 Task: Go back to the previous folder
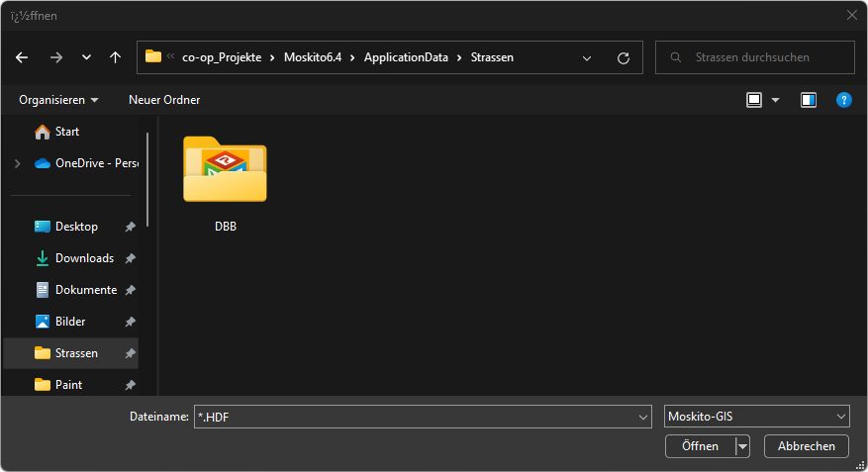pyautogui.click(x=22, y=57)
